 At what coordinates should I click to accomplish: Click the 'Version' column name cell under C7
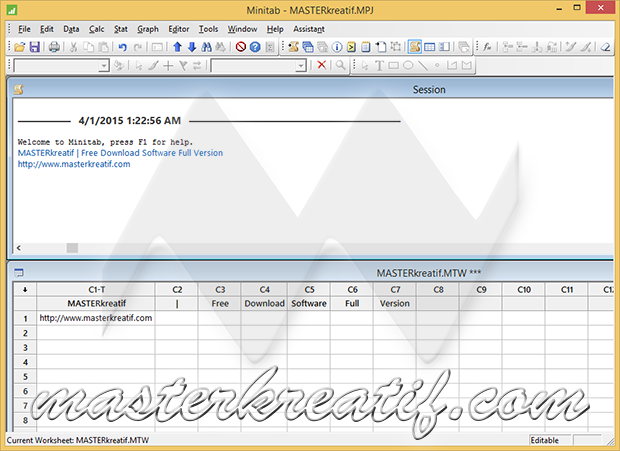pyautogui.click(x=395, y=304)
